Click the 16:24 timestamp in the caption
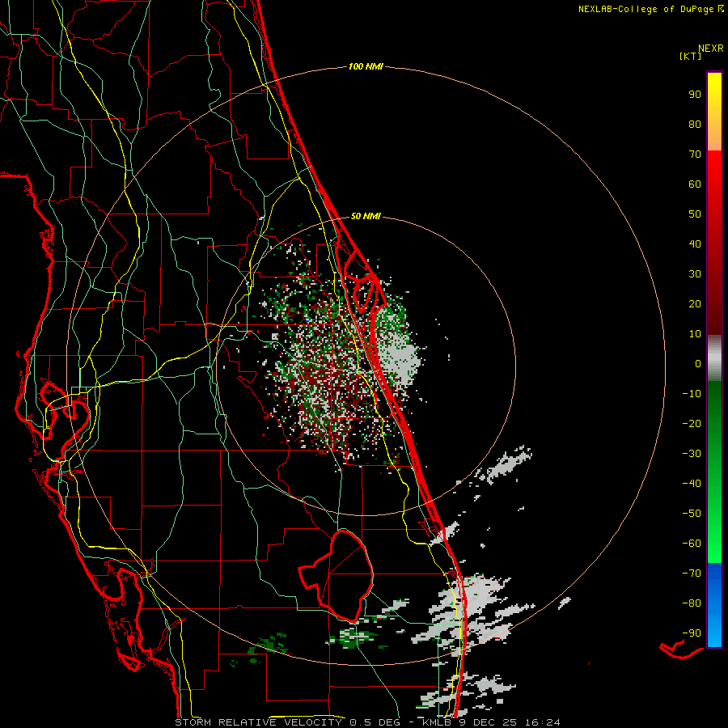The height and width of the screenshot is (728, 728). point(542,722)
